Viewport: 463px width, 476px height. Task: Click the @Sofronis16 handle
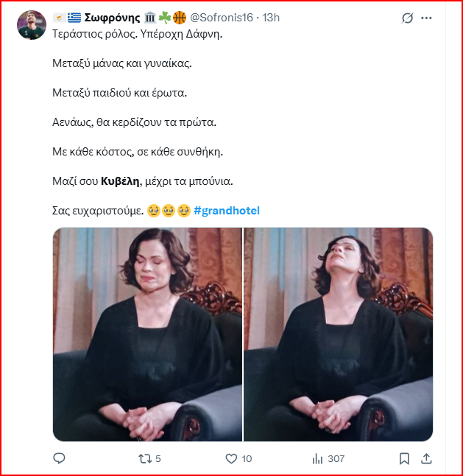(x=222, y=18)
